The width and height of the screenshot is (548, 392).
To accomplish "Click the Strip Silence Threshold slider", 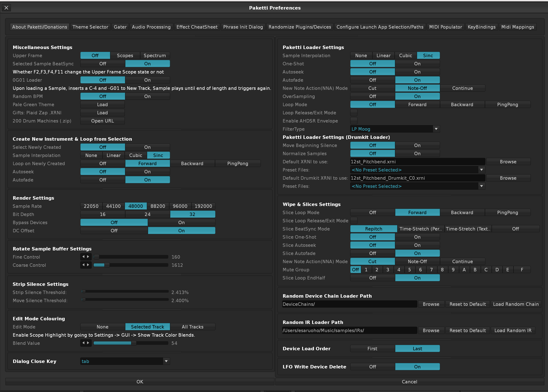I will (x=125, y=291).
